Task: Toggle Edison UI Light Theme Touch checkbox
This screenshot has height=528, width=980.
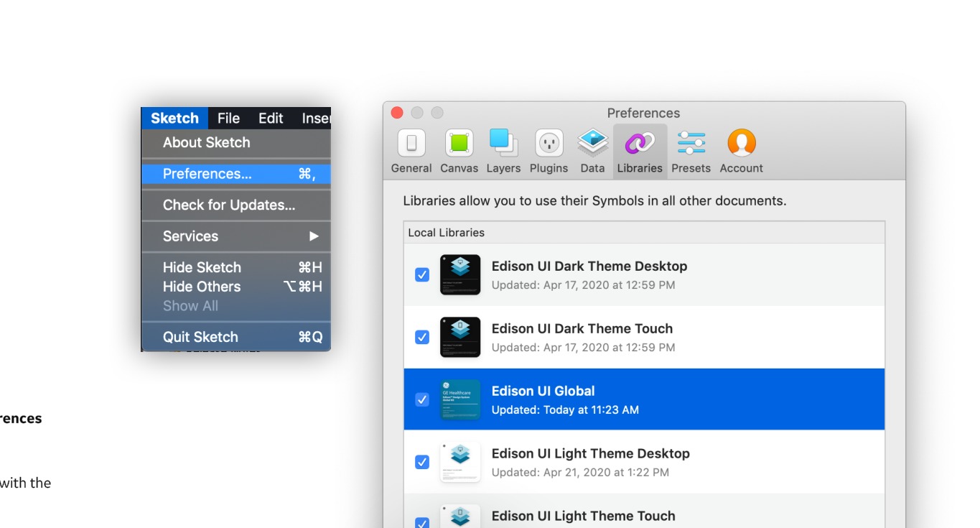Action: point(422,523)
